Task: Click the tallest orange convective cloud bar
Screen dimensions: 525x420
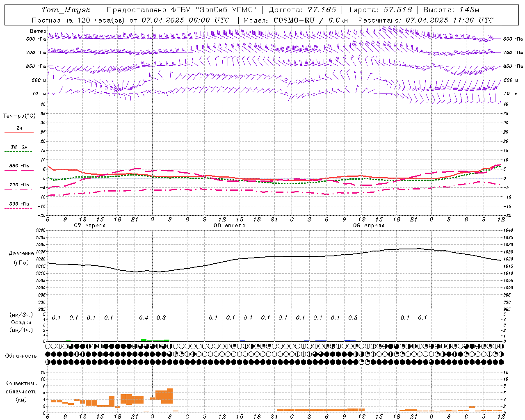Action: click(x=170, y=396)
